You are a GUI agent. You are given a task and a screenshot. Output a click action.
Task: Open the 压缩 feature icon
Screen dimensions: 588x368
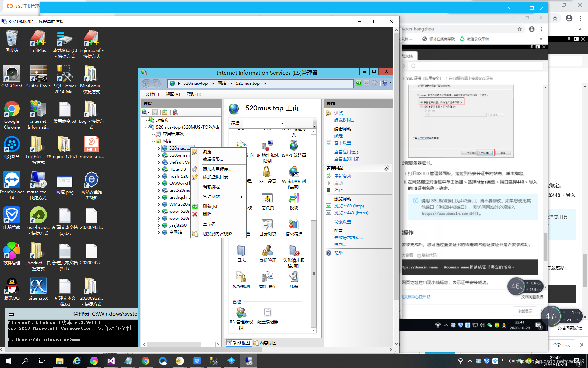coord(294,280)
